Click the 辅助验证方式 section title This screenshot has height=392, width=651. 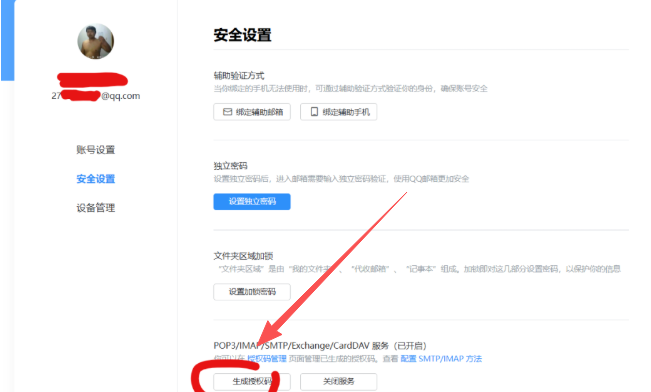239,76
